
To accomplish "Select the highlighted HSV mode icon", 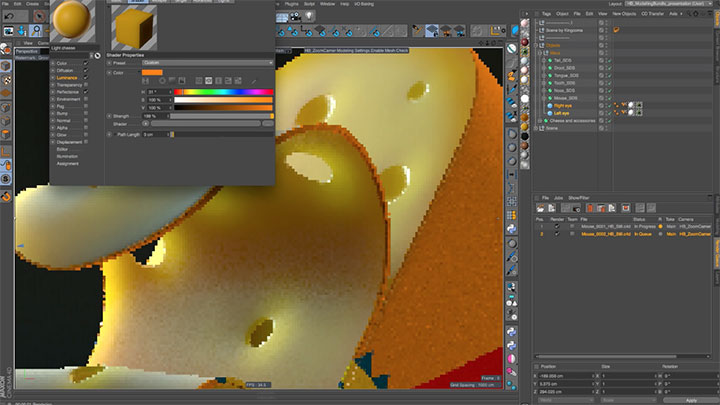I will (x=208, y=81).
